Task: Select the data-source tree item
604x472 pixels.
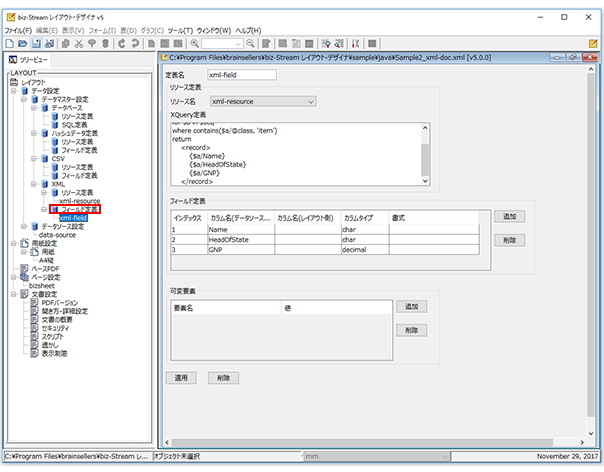Action: tap(57, 235)
